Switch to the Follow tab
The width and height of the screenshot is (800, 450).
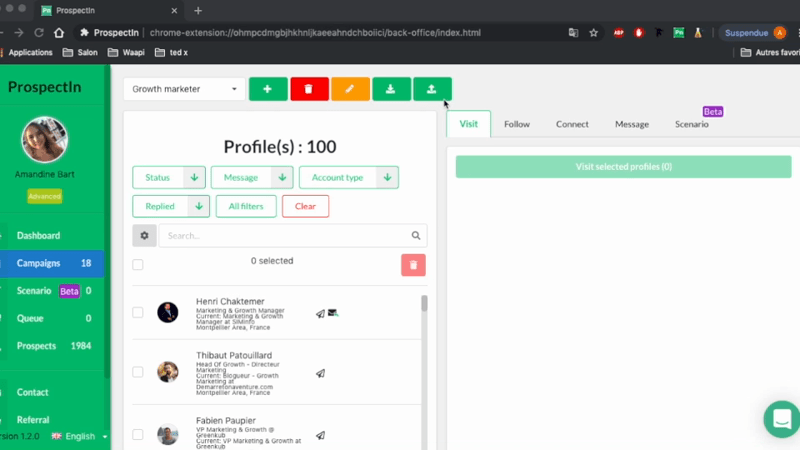click(517, 124)
